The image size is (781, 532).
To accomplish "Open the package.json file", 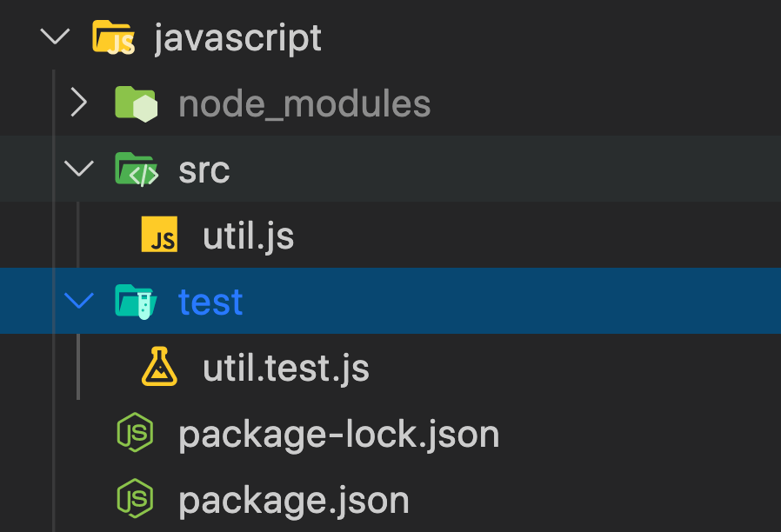I will pos(293,500).
